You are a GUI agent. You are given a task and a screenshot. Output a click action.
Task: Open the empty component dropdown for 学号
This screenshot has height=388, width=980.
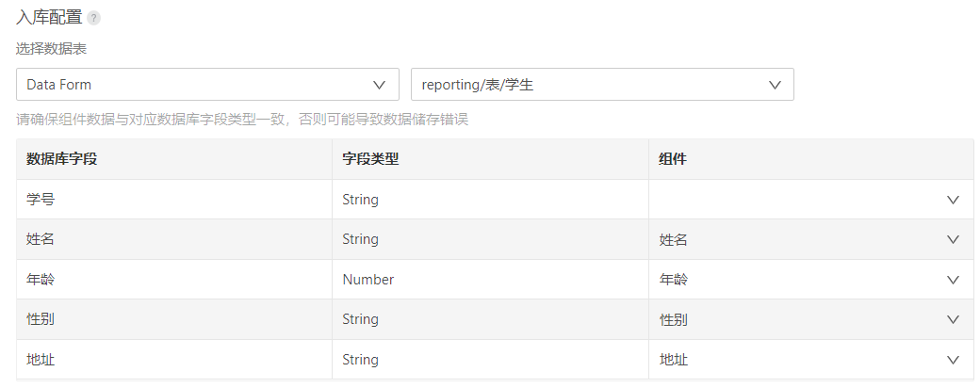pyautogui.click(x=801, y=200)
